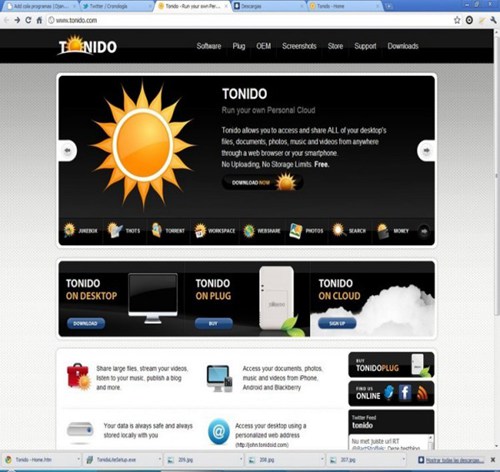The image size is (500, 472).
Task: Go to previous banner slide with left arrow
Action: tap(68, 151)
